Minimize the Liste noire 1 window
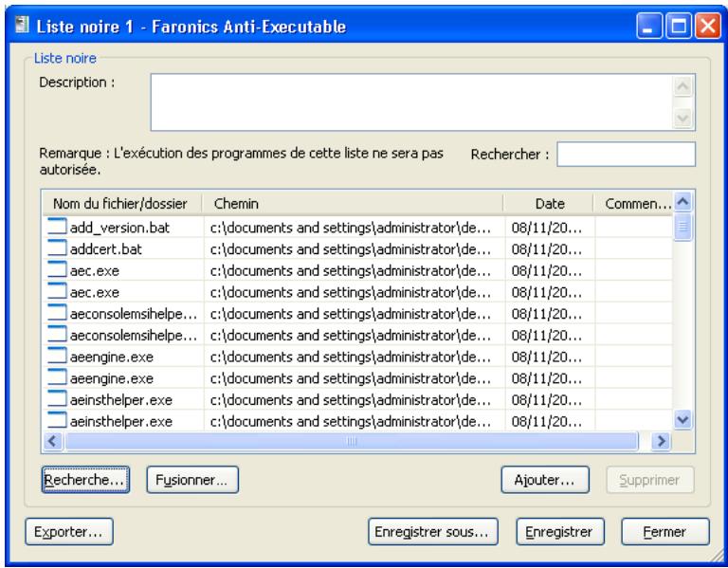Screen dimensions: 728x568 pos(649,26)
